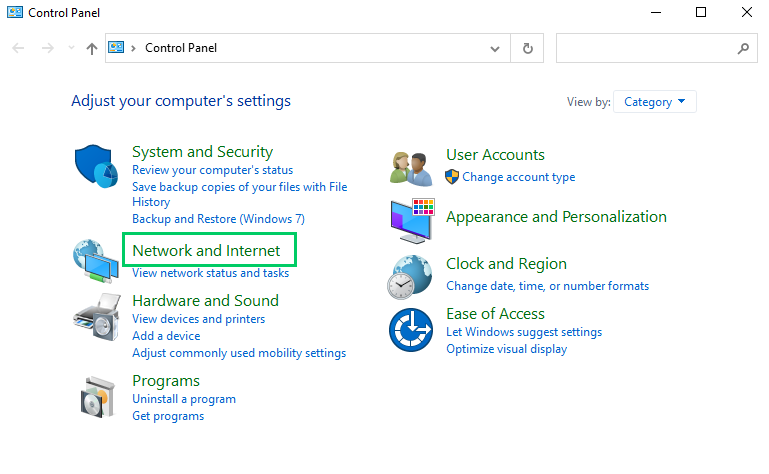Viewport: 769px width, 474px height.
Task: Click the Programs disc box icon
Action: (x=97, y=397)
